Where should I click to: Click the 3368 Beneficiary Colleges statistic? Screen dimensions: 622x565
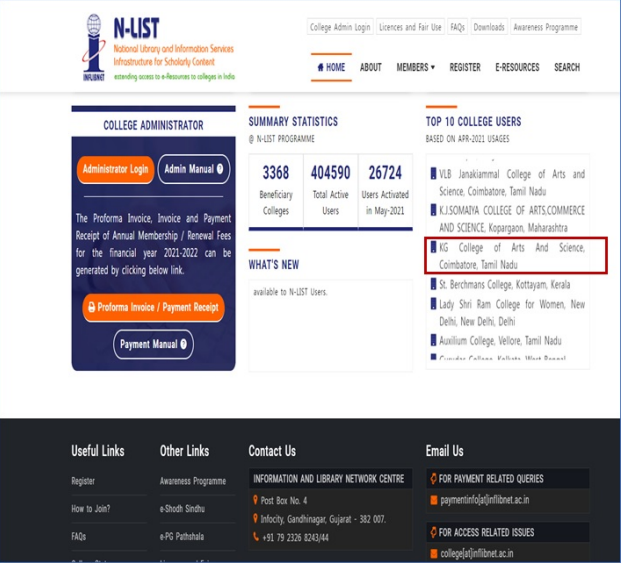click(x=276, y=192)
